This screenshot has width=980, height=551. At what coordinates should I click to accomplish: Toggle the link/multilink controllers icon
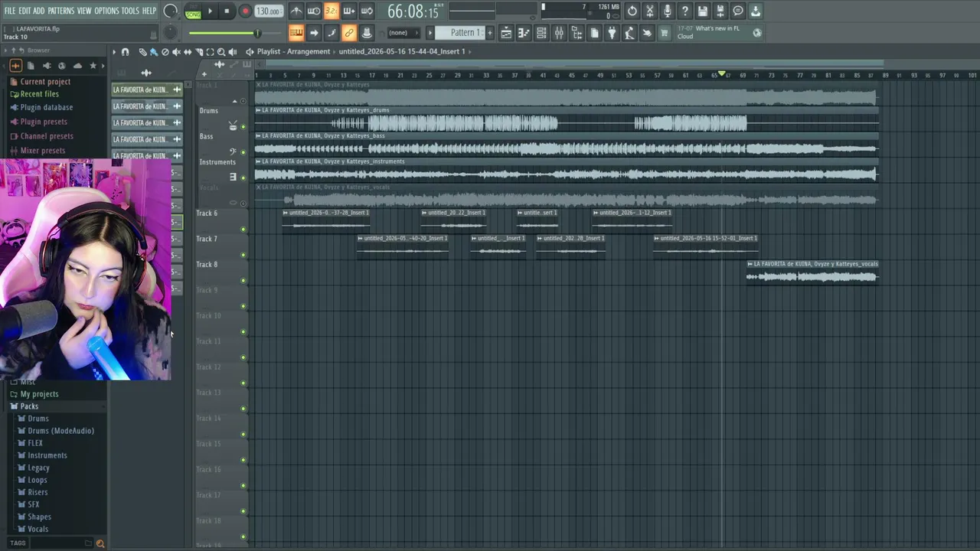click(349, 33)
